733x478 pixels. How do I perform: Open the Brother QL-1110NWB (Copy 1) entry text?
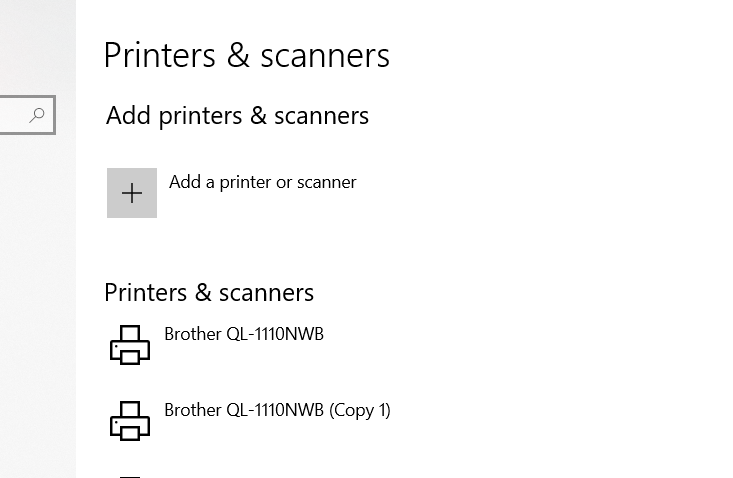(277, 410)
